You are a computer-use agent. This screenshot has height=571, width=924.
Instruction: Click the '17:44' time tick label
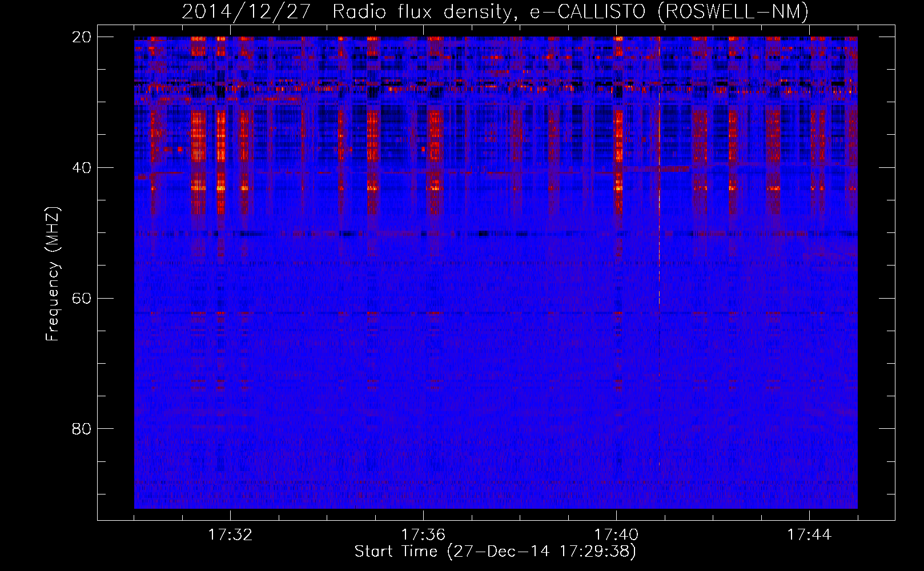[809, 535]
